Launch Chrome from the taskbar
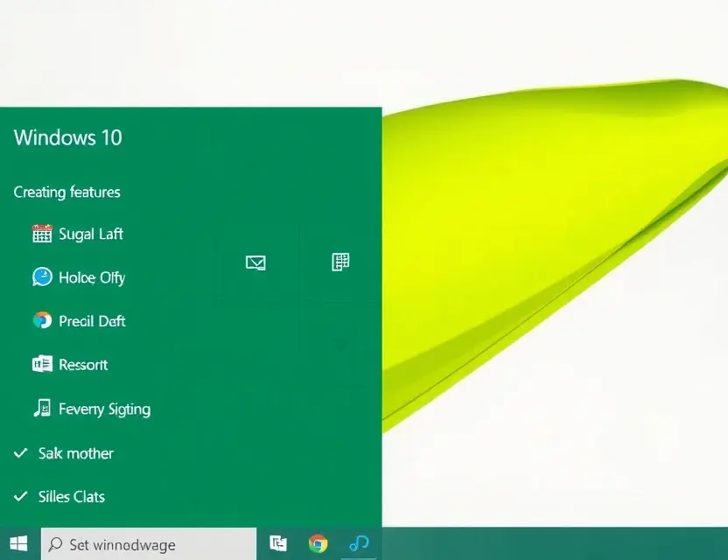This screenshot has width=728, height=560. click(x=318, y=543)
